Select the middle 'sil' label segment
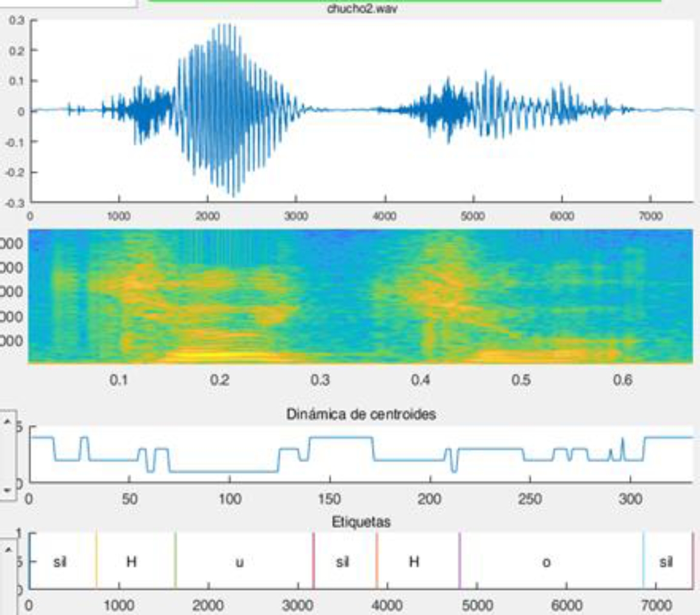Viewport: 700px width, 615px height. tap(342, 562)
